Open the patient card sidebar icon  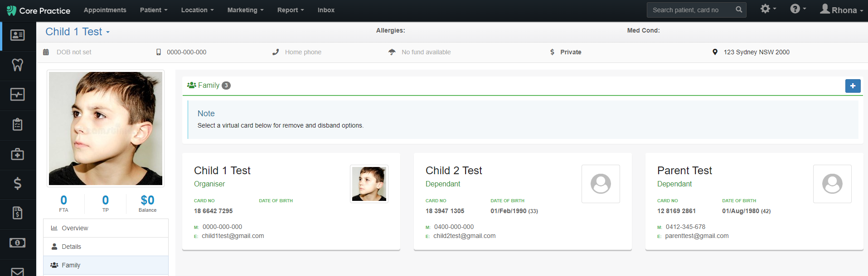(18, 35)
